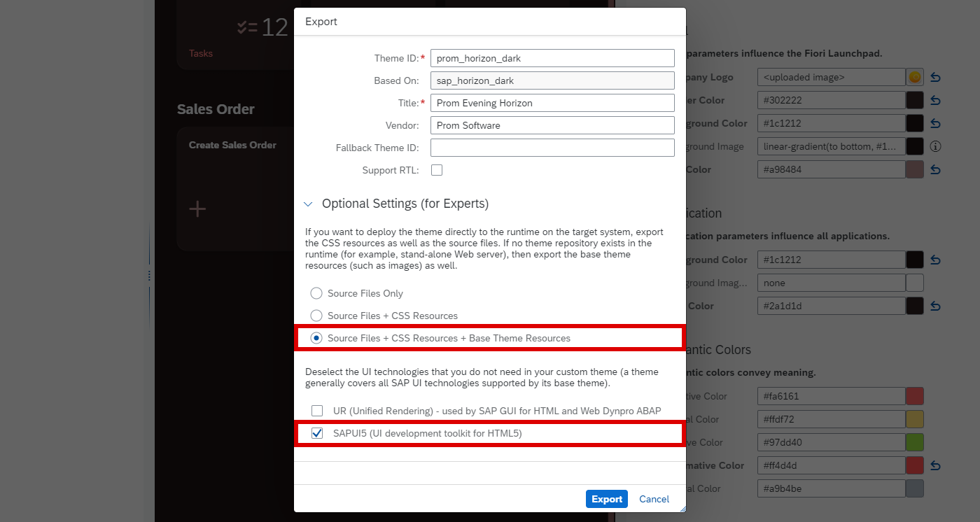Select the Source Files Only radio option
The image size is (980, 522).
316,293
